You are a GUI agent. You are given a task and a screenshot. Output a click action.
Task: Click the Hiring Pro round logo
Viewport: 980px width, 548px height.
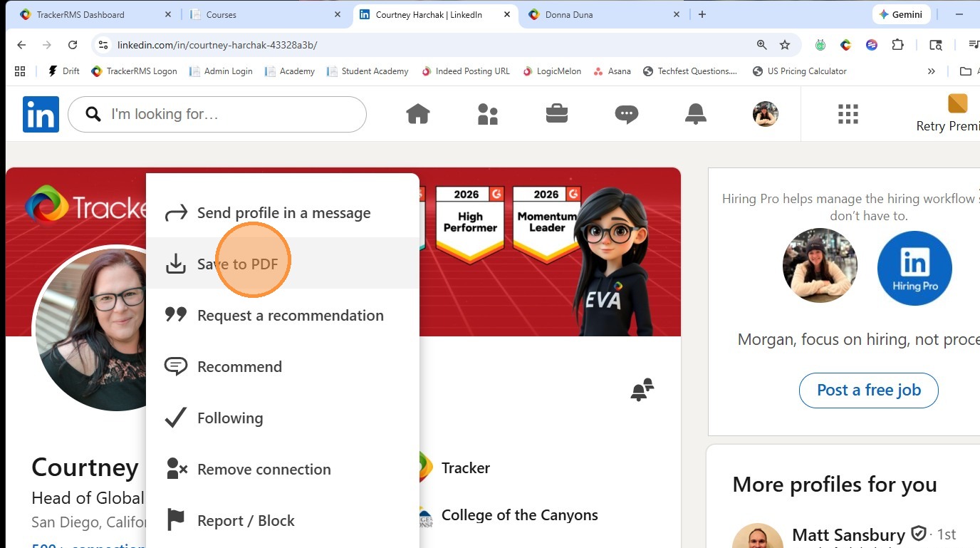tap(914, 268)
